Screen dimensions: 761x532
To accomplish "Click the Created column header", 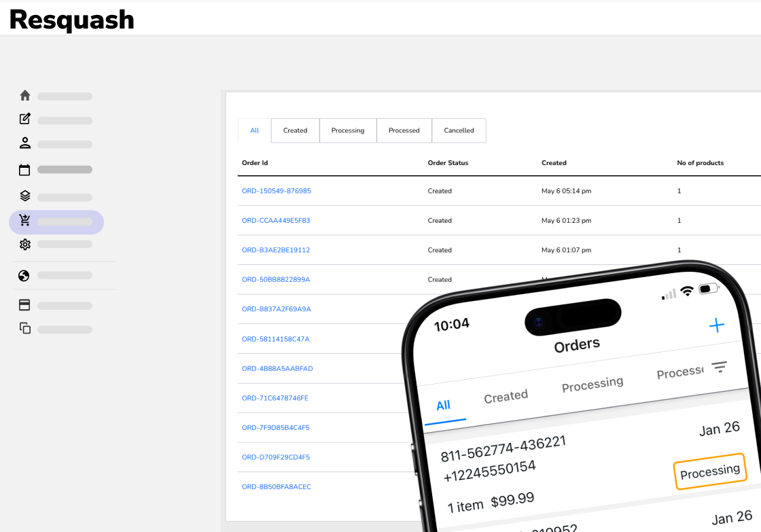I will click(x=554, y=163).
